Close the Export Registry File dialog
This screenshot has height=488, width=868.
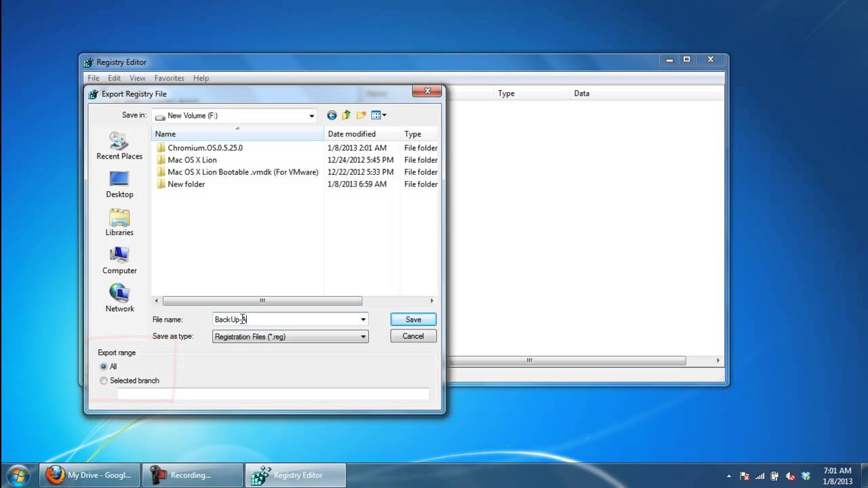pyautogui.click(x=427, y=91)
